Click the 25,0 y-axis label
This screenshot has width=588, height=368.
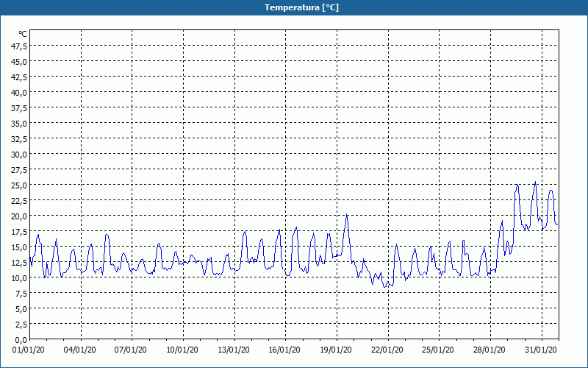20,185
